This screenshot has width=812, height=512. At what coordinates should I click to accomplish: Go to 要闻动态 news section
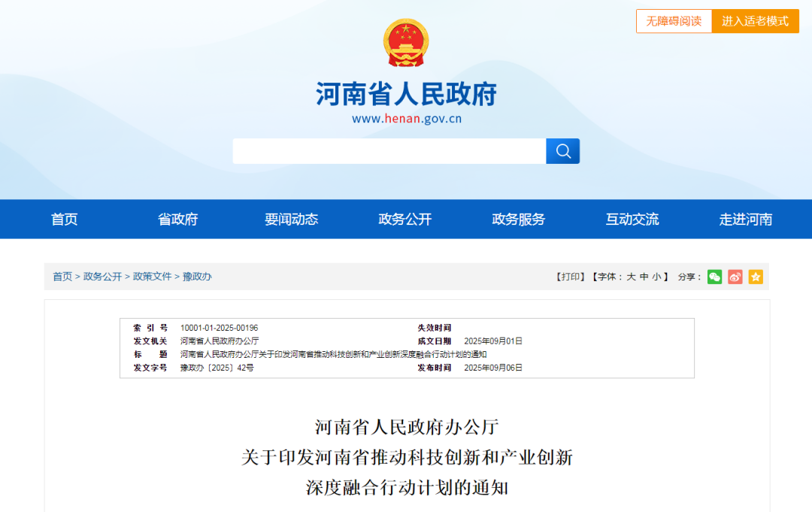(291, 220)
